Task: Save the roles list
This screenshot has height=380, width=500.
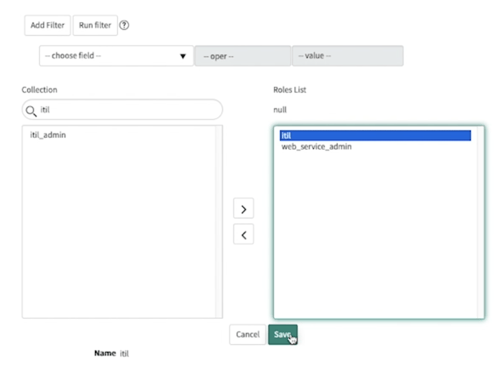Action: click(x=283, y=334)
